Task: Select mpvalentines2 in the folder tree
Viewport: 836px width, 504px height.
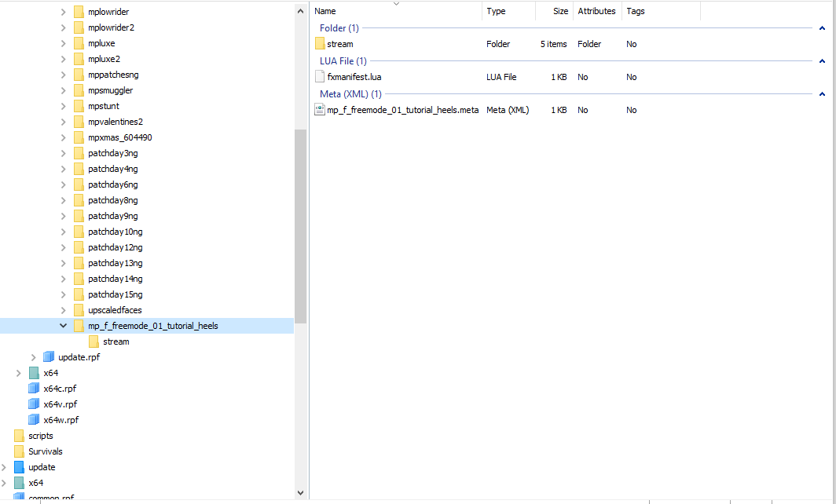Action: point(115,122)
